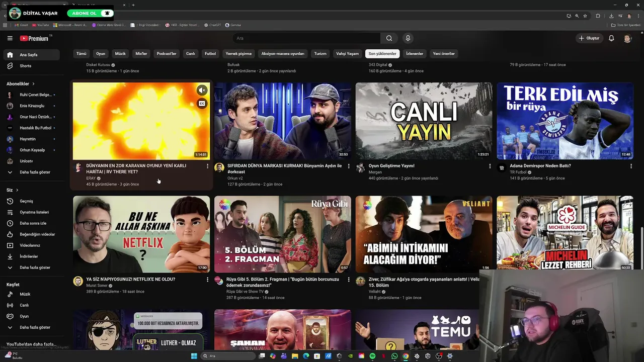Screen dimensions: 644x362
Task: Toggle mute on the RV There Yet preview
Action: (202, 90)
